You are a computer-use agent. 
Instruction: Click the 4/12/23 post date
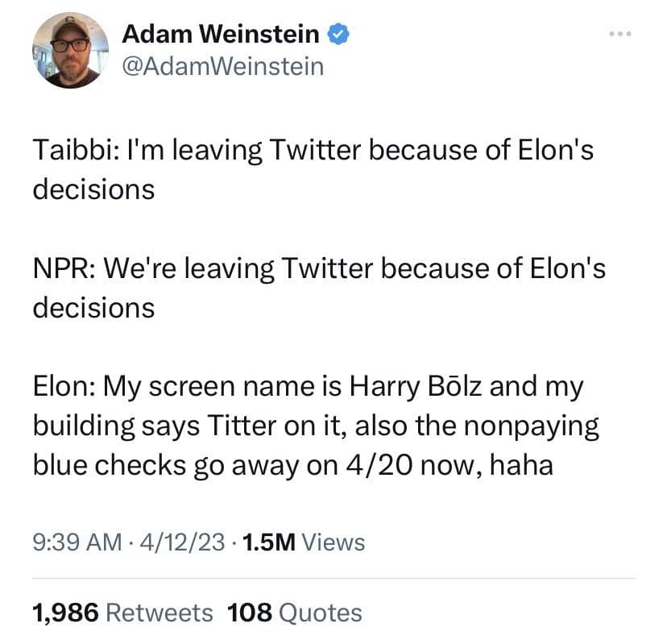pyautogui.click(x=182, y=542)
